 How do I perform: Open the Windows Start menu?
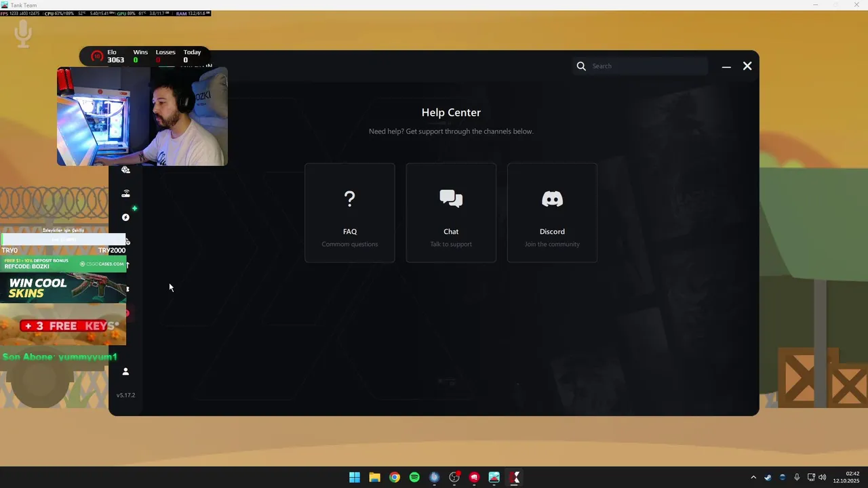coord(355,477)
